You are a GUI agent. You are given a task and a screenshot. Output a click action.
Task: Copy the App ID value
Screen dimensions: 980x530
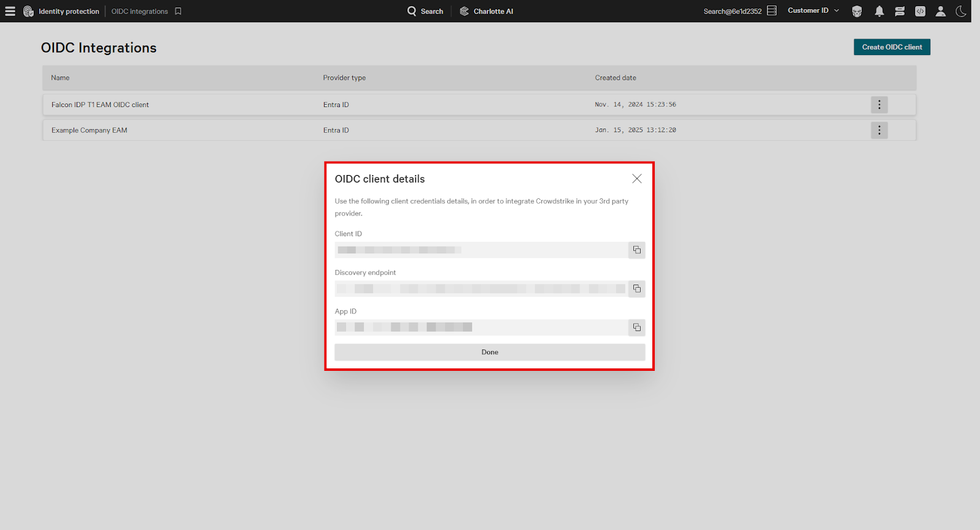click(x=636, y=327)
